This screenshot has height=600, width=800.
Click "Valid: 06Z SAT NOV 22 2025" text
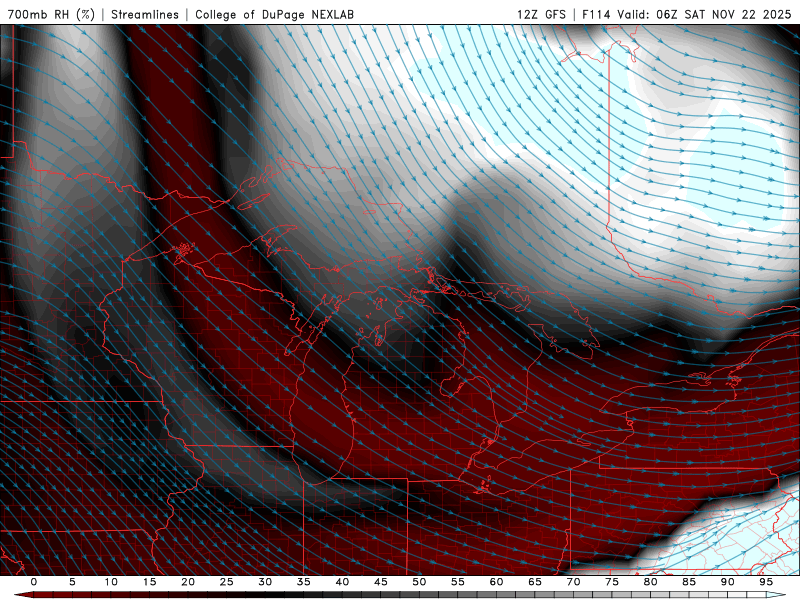coord(704,14)
